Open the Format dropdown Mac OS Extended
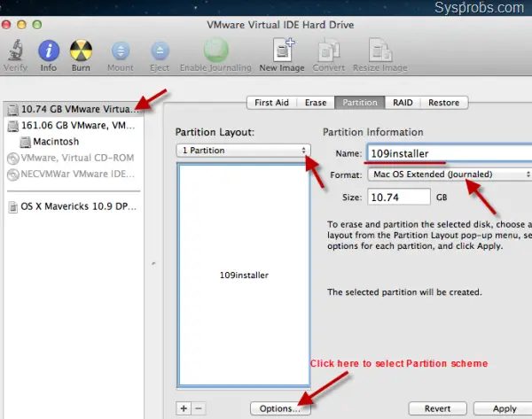Screen dimensions: 532x419 pos(450,175)
